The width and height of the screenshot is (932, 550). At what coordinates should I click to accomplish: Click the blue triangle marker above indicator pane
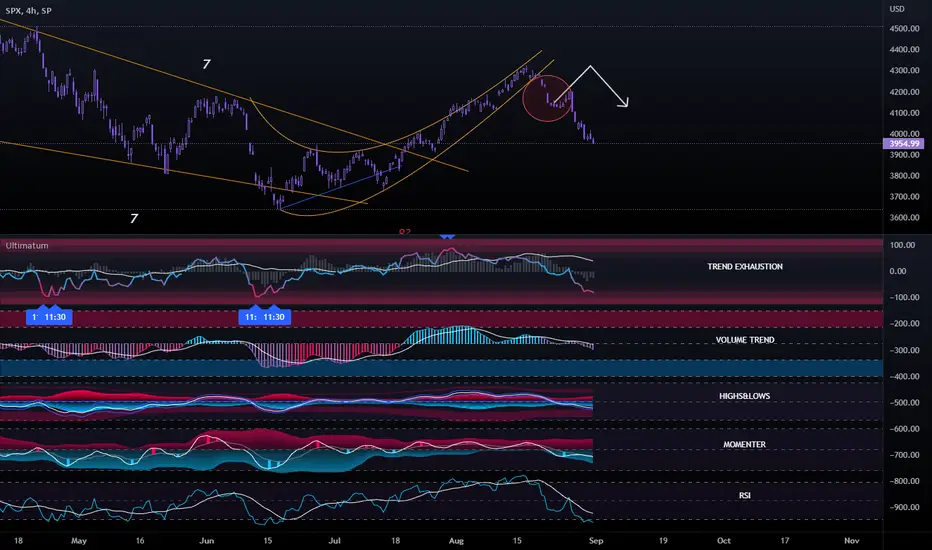(x=447, y=236)
